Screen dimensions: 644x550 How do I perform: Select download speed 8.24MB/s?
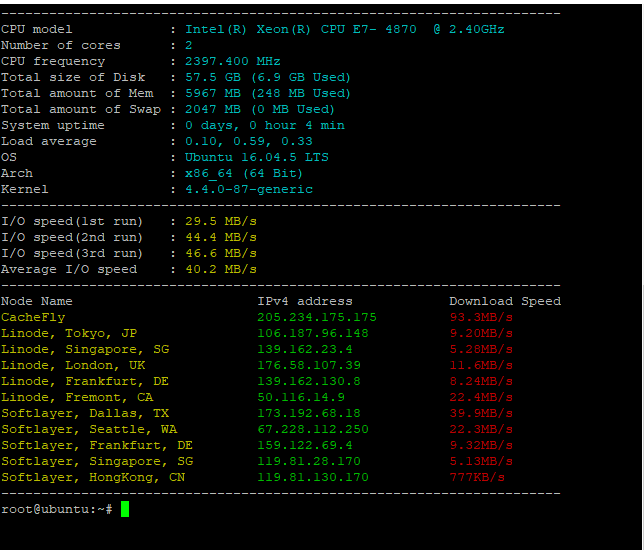point(481,381)
